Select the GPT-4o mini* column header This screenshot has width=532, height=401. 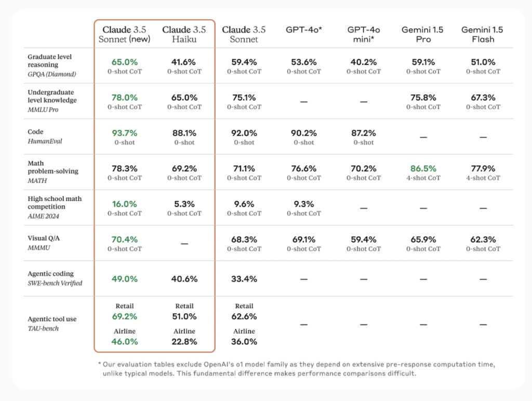click(x=364, y=34)
